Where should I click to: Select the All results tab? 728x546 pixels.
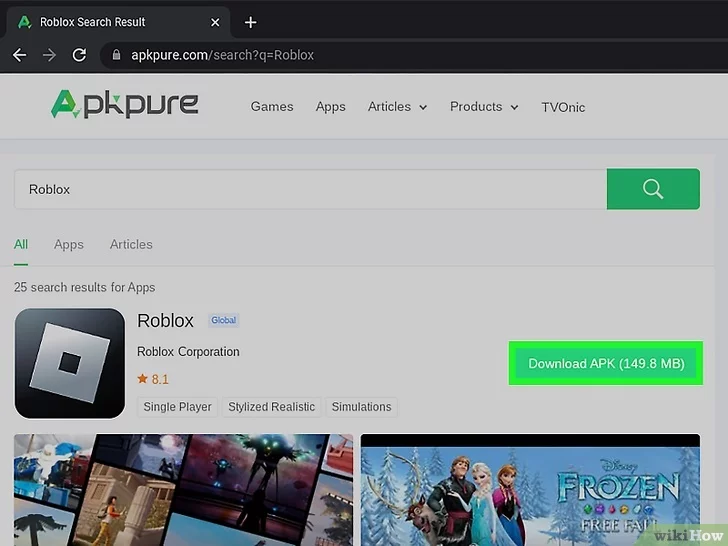tap(21, 245)
